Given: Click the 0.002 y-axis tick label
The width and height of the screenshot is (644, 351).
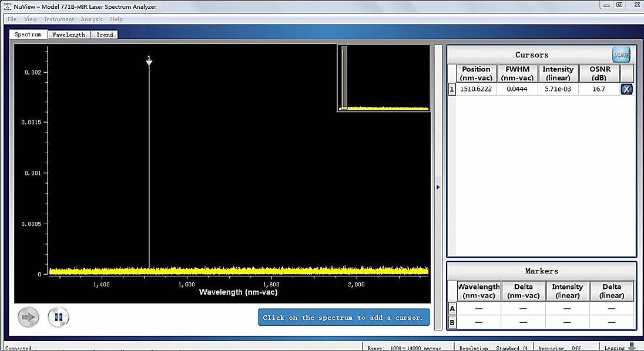Looking at the screenshot, I should pos(33,72).
